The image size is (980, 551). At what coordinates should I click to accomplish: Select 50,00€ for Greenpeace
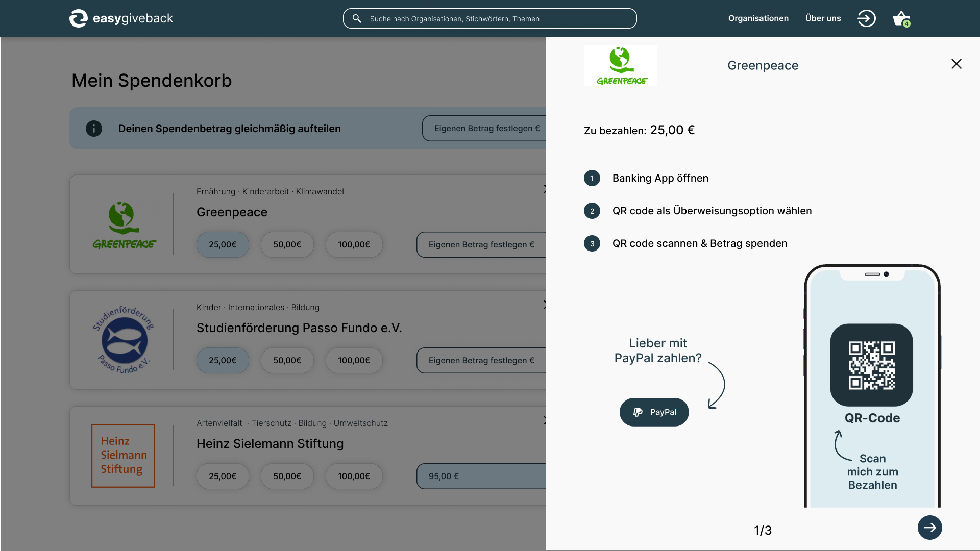(x=287, y=244)
